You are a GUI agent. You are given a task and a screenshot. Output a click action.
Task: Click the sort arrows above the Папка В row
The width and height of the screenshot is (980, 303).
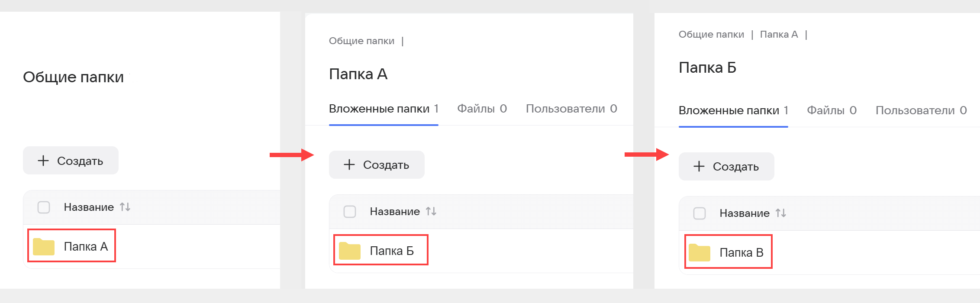point(781,213)
